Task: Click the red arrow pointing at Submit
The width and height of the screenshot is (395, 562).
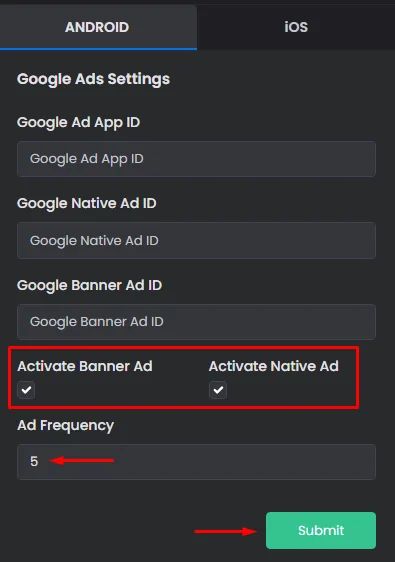Action: tap(225, 531)
